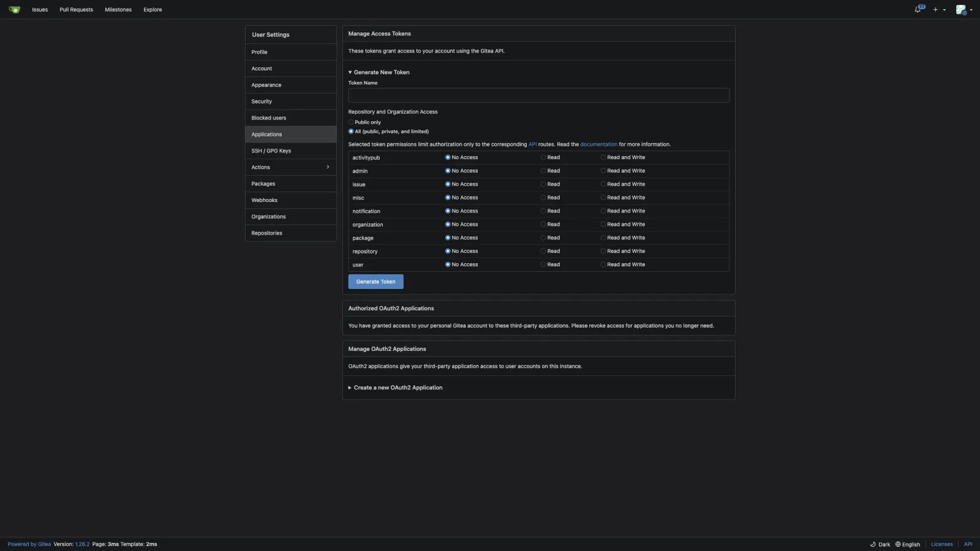Open the user avatar menu
This screenshot has width=980, height=551.
click(963, 10)
